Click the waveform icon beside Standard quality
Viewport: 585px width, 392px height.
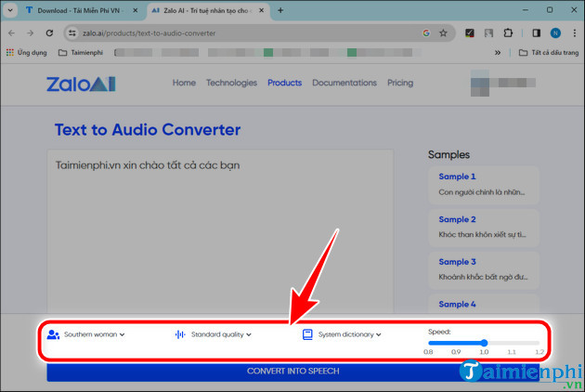[180, 334]
